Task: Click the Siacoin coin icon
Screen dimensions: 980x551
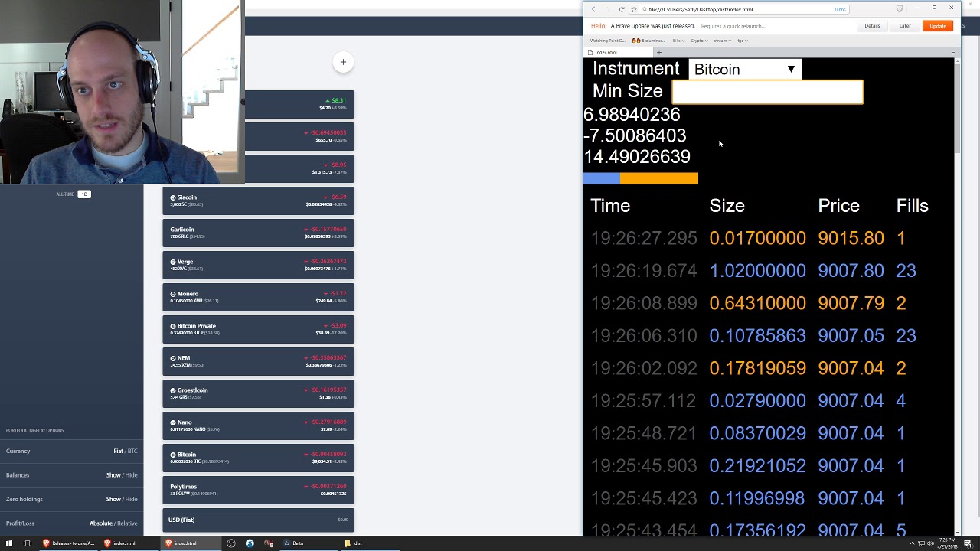Action: click(173, 197)
